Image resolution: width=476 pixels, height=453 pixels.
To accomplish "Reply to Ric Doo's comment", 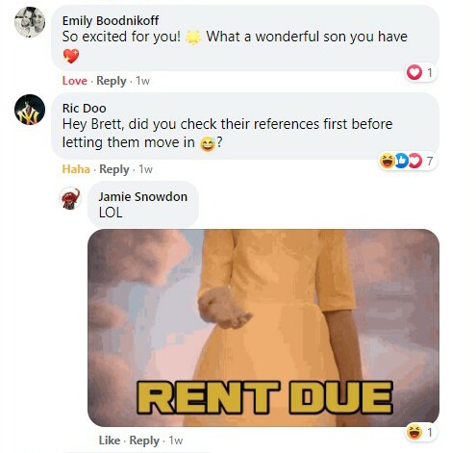I will (114, 169).
